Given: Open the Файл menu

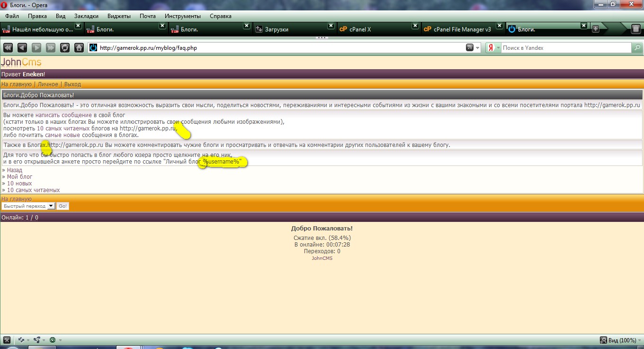Looking at the screenshot, I should pyautogui.click(x=12, y=16).
